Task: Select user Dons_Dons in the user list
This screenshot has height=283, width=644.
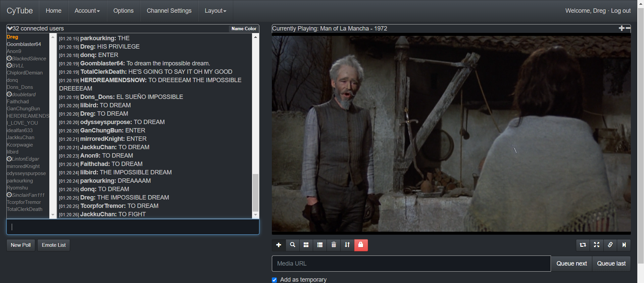Action: (x=20, y=87)
